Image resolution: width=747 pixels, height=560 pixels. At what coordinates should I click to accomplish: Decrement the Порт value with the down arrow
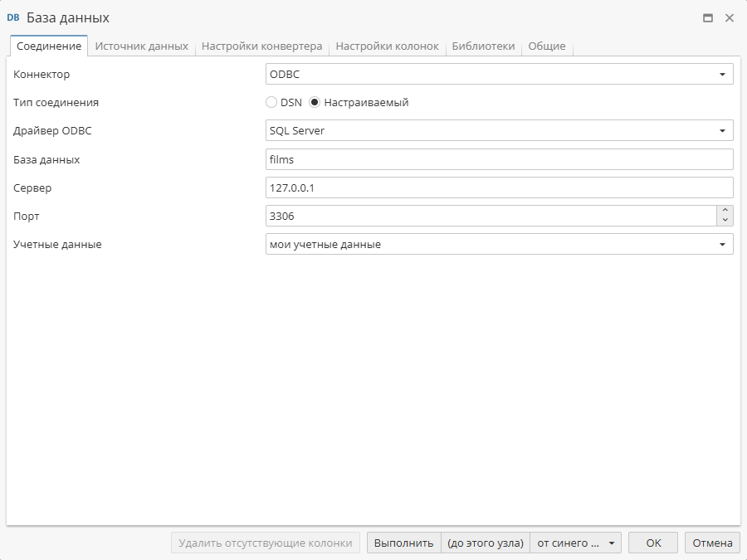click(x=725, y=220)
